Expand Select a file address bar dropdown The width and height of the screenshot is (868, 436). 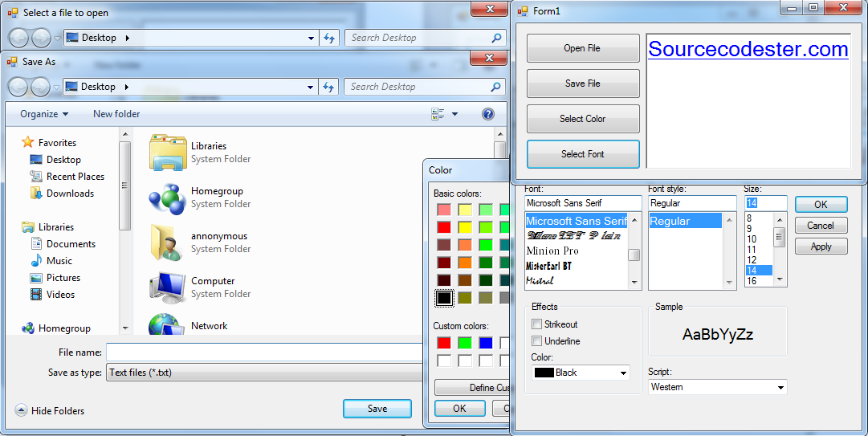pyautogui.click(x=311, y=39)
